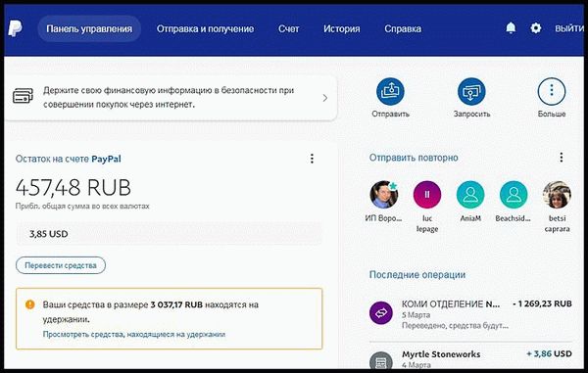Click the credit card security banner icon

tap(23, 96)
